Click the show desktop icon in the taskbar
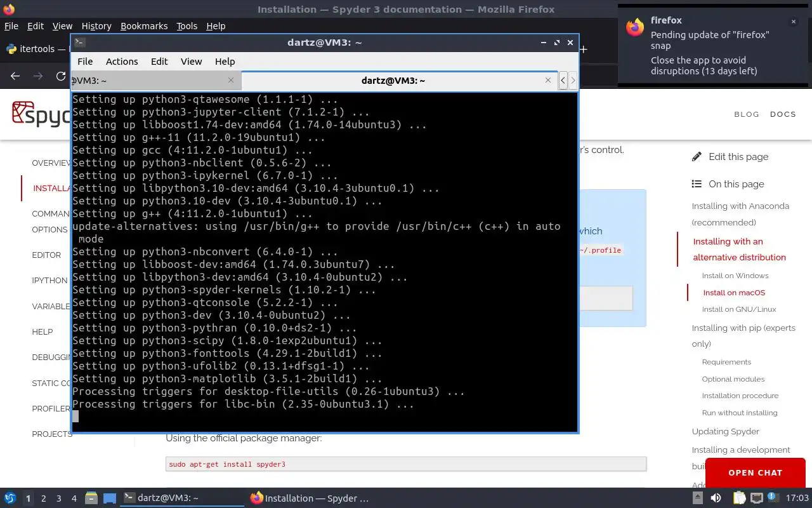Image resolution: width=812 pixels, height=508 pixels. pos(110,498)
